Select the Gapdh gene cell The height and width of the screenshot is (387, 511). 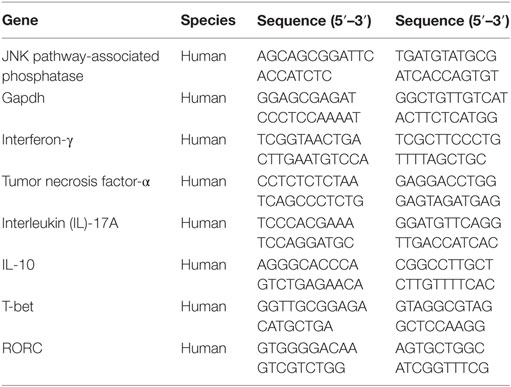click(x=23, y=98)
